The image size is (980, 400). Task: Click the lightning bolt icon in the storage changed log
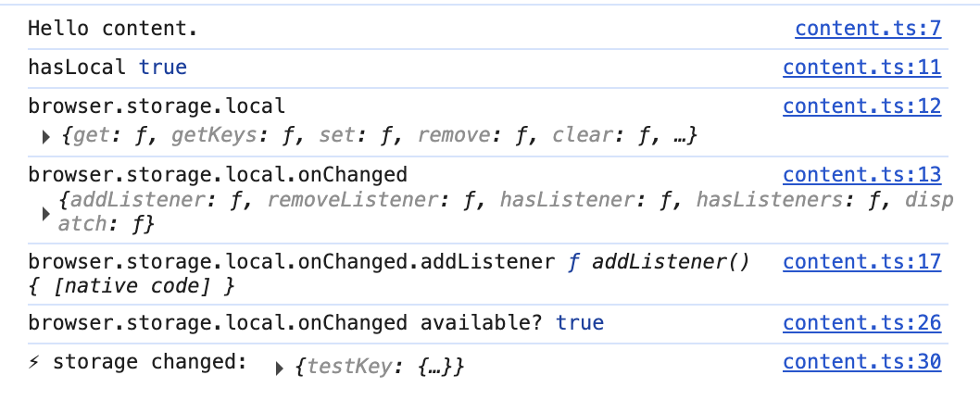[35, 362]
